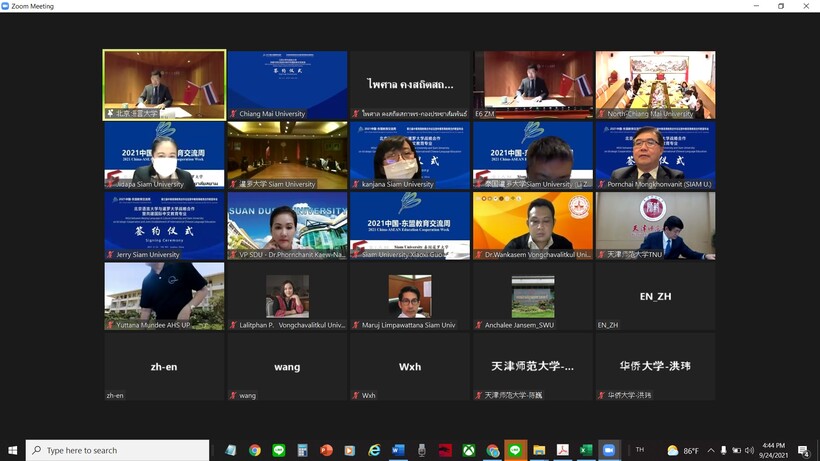Image resolution: width=820 pixels, height=461 pixels.
Task: Select the highlighted 北京语言大学 speaker video tile
Action: pyautogui.click(x=164, y=85)
